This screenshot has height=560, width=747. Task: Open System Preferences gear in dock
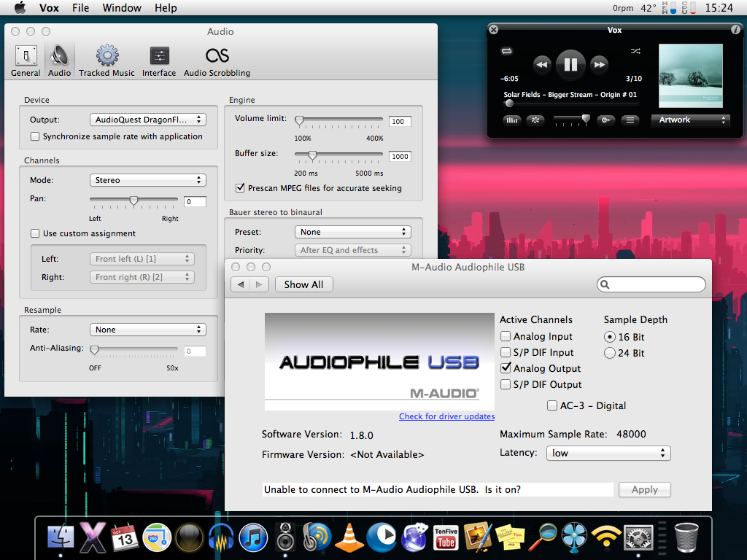(638, 537)
